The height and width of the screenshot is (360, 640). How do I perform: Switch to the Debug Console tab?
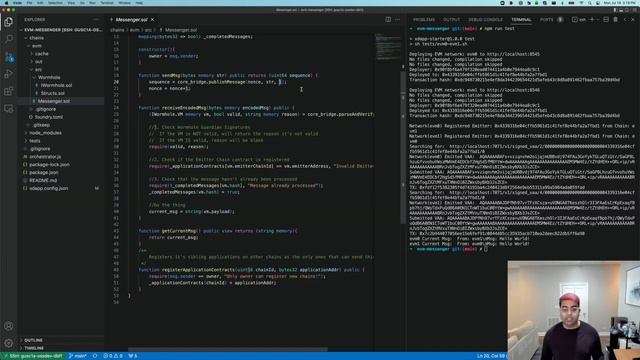[x=485, y=20]
